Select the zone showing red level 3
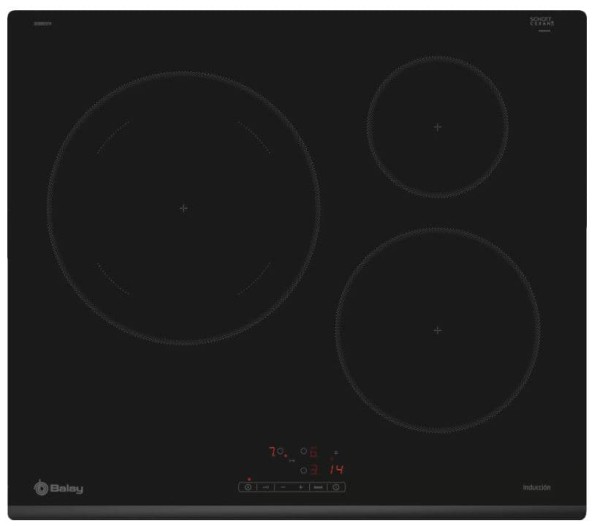The image size is (600, 526). 312,469
